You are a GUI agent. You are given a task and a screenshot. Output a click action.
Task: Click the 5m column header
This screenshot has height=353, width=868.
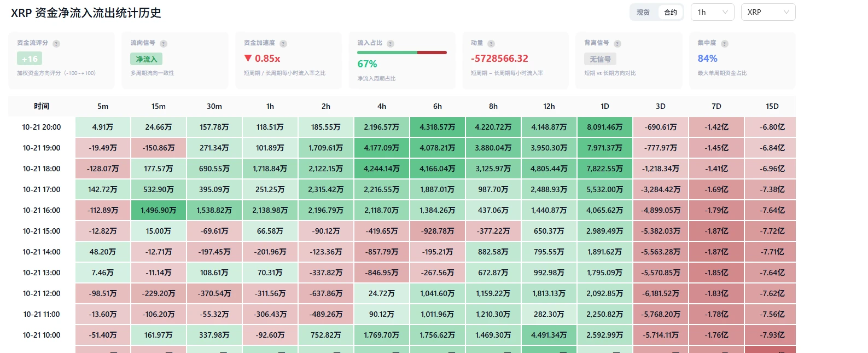[103, 106]
